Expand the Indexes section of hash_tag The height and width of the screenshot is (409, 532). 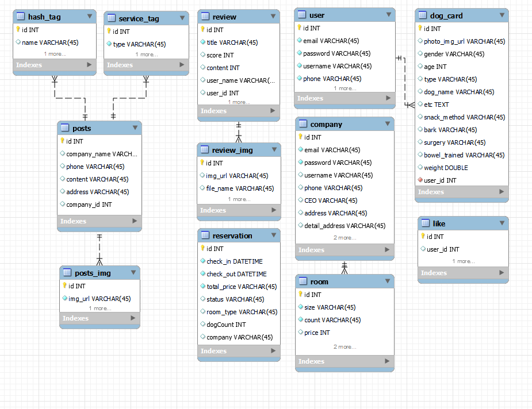point(89,64)
